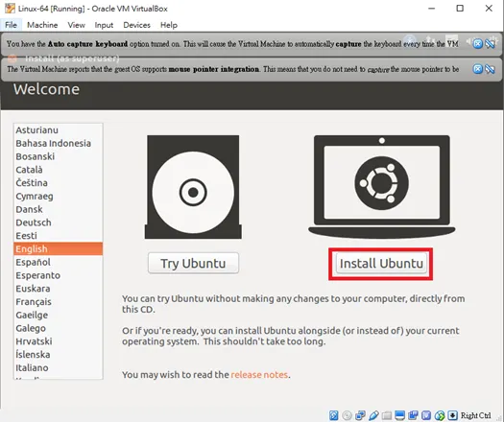Click the Right Ctrl host key label
The image size is (504, 422).
(x=475, y=415)
